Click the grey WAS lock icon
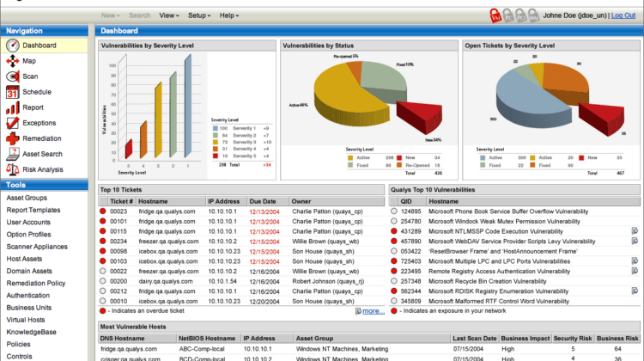Viewport: 644px width, 361px height. [533, 15]
